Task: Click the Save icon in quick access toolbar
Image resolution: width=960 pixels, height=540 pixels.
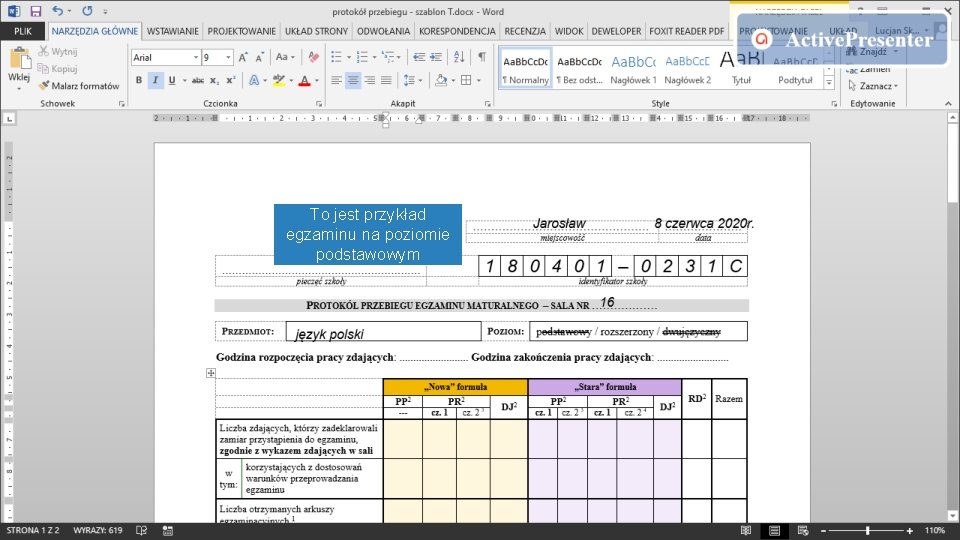Action: tap(36, 11)
